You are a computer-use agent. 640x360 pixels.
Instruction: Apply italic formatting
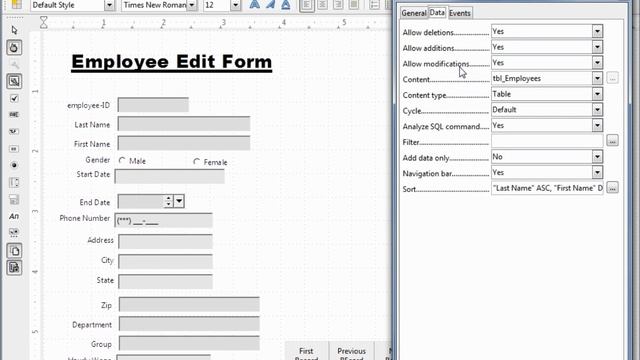270,5
